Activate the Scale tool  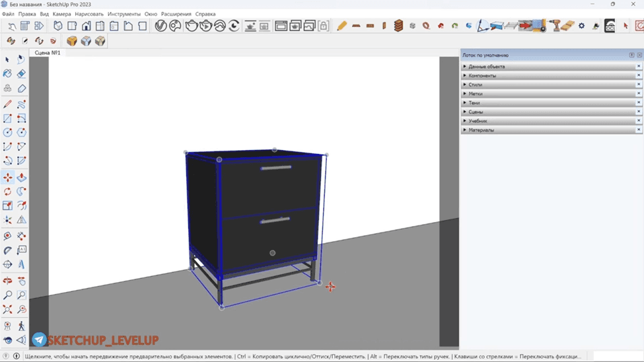[7, 205]
